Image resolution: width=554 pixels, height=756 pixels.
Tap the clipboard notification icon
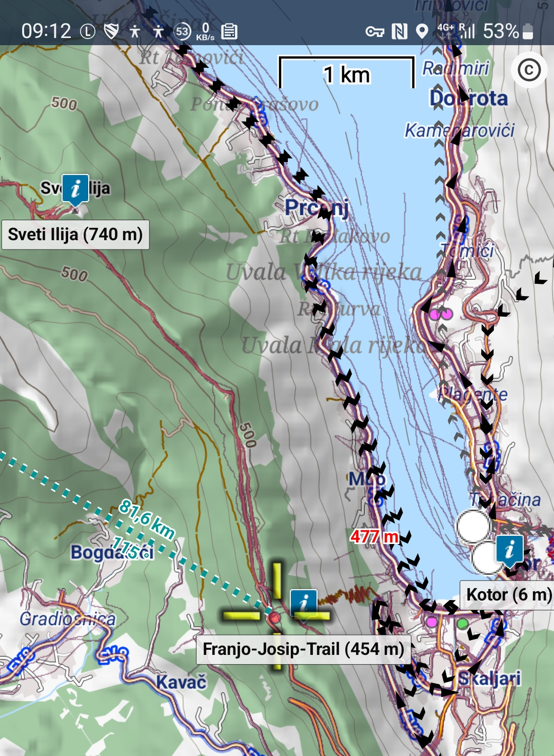pyautogui.click(x=229, y=32)
